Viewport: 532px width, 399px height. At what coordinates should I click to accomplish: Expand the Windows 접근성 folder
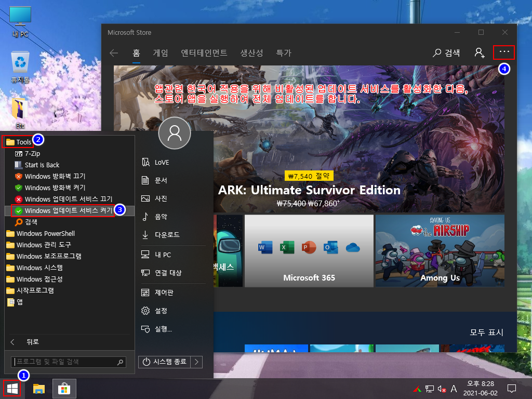34,279
